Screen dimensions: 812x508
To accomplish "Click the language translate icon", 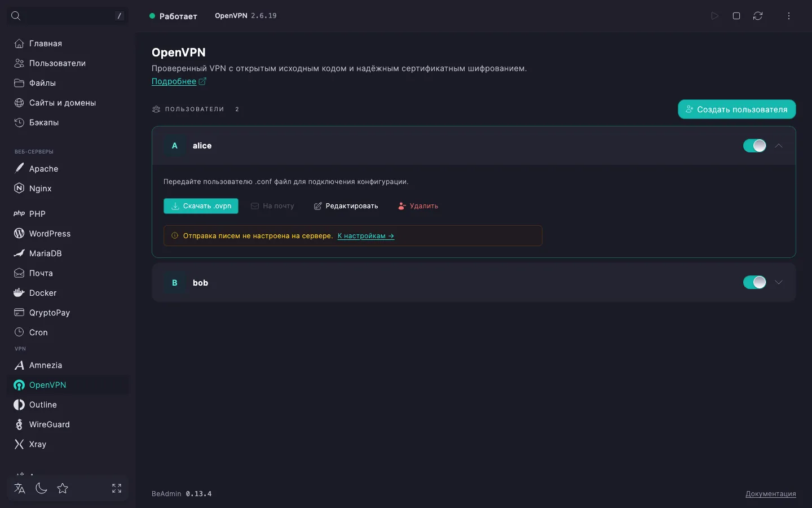I will [x=20, y=488].
